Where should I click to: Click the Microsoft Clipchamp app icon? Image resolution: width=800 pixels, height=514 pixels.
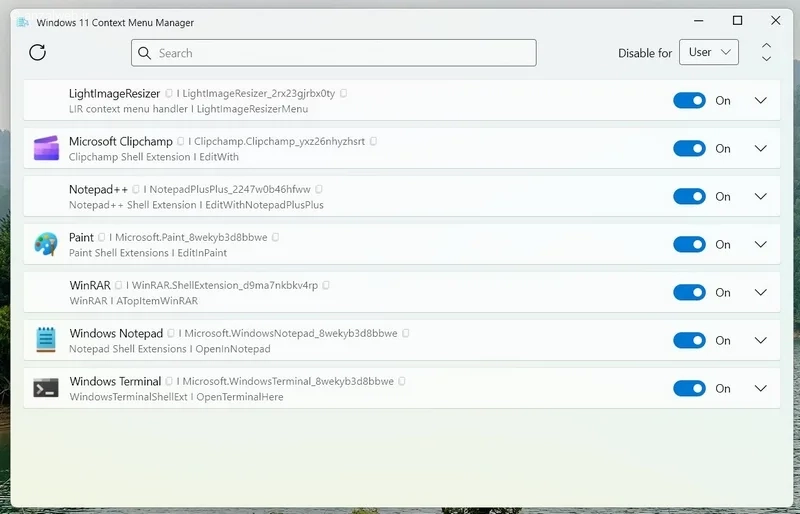pos(46,148)
